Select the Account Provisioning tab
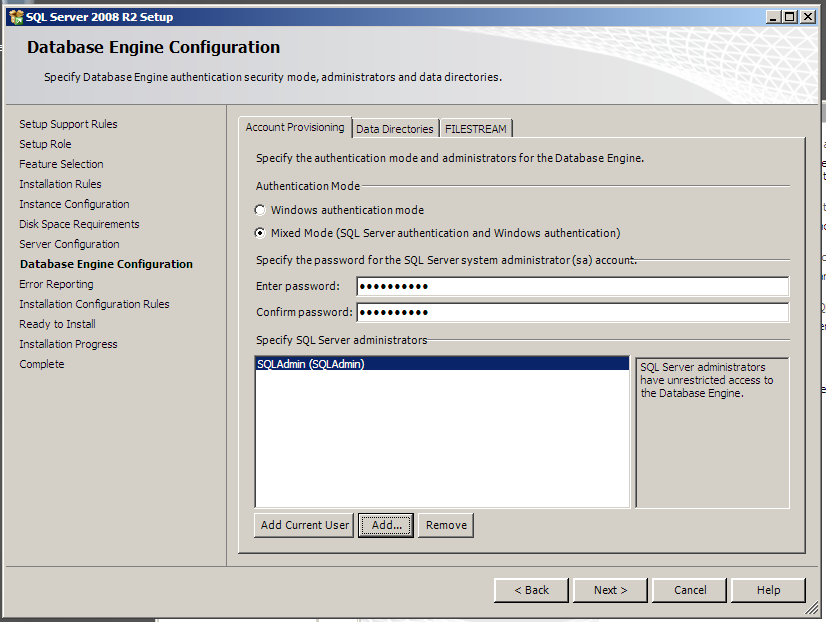Screen dimensions: 826x622 coord(295,127)
